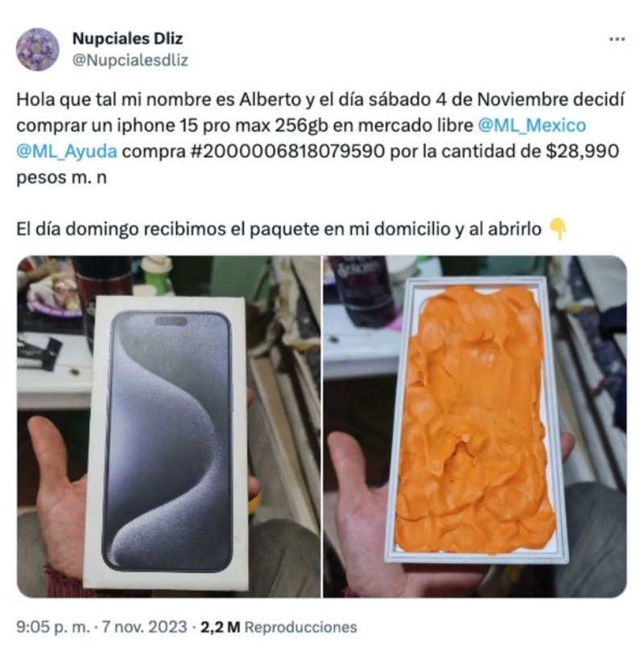Image resolution: width=644 pixels, height=652 pixels.
Task: Click the 9:05 p. m. timestamp
Action: (53, 627)
